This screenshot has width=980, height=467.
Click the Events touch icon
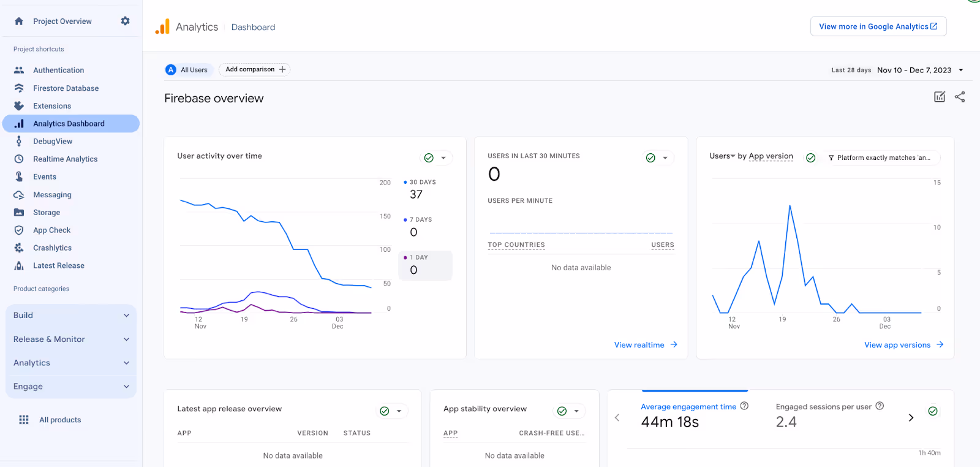coord(19,177)
